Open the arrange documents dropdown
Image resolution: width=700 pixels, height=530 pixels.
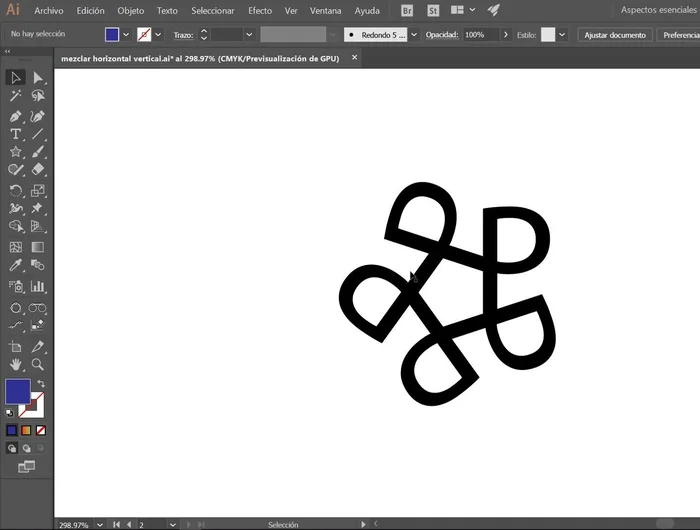pos(472,10)
